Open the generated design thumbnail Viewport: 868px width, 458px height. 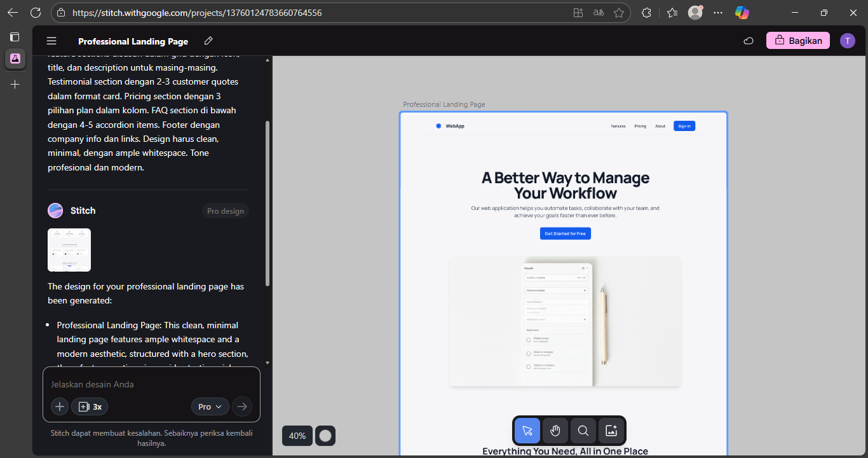tap(69, 249)
